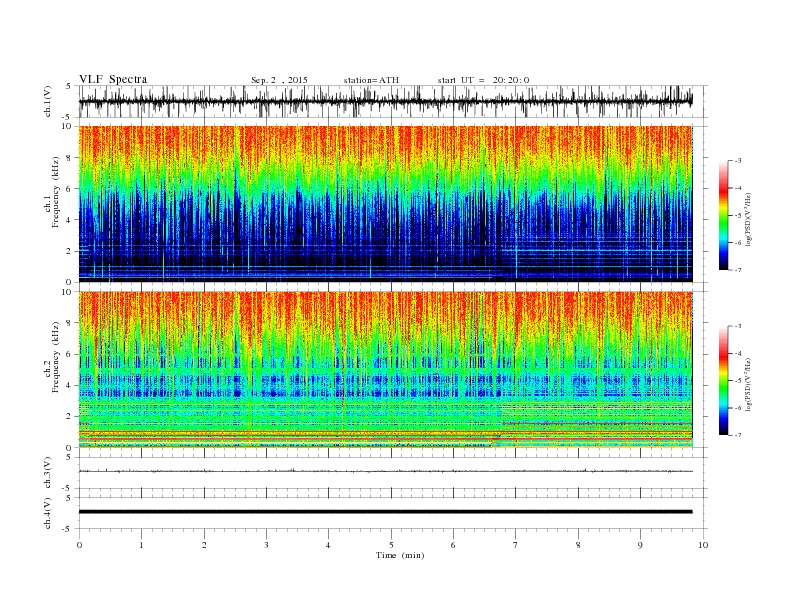Viewport: 792px width, 612px height.
Task: Click ch.2 spectrogram frequency tick "4"
Action: [69, 386]
